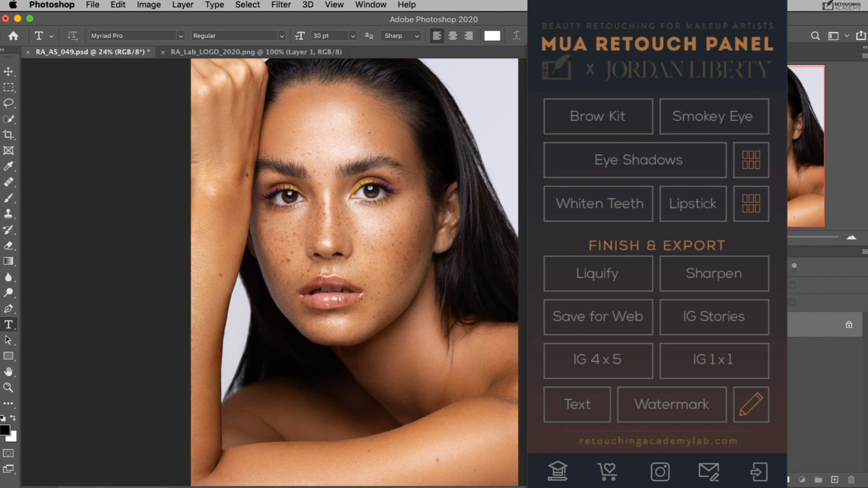Click the Whiten Teeth button
This screenshot has width=868, height=488.
[x=599, y=202]
